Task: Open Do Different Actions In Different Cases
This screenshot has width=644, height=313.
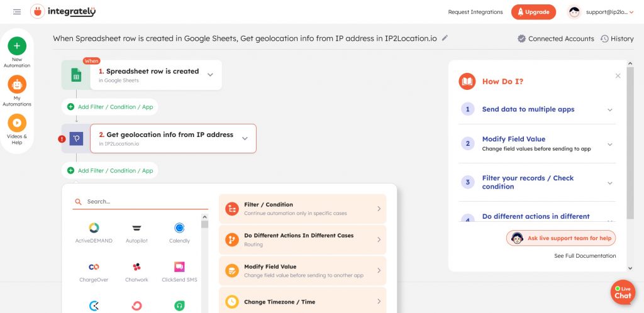Action: pyautogui.click(x=303, y=239)
